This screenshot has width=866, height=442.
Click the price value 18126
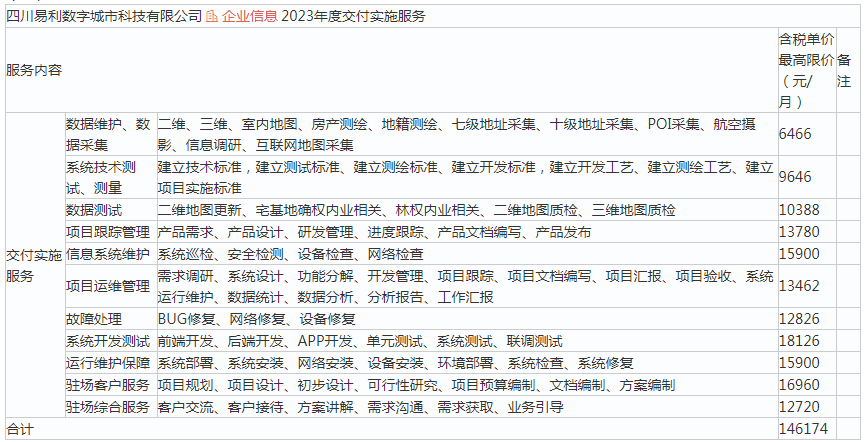(799, 341)
